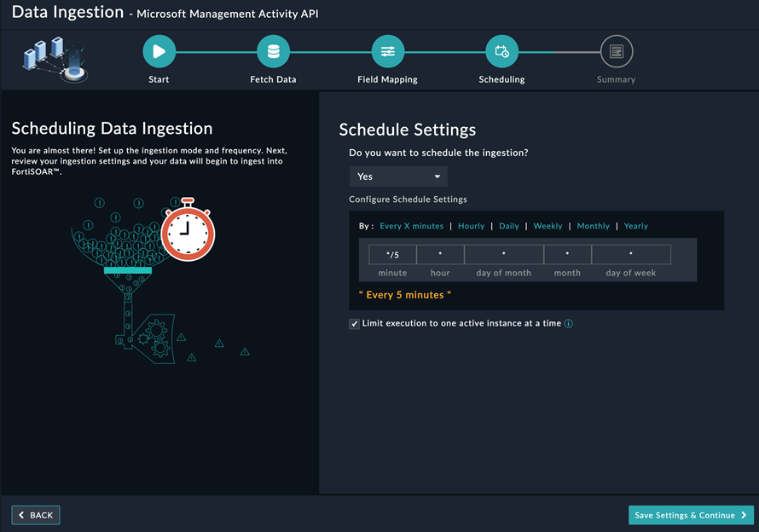Pick the Yearly schedule preset
Screen dimensions: 759x532
(636, 226)
